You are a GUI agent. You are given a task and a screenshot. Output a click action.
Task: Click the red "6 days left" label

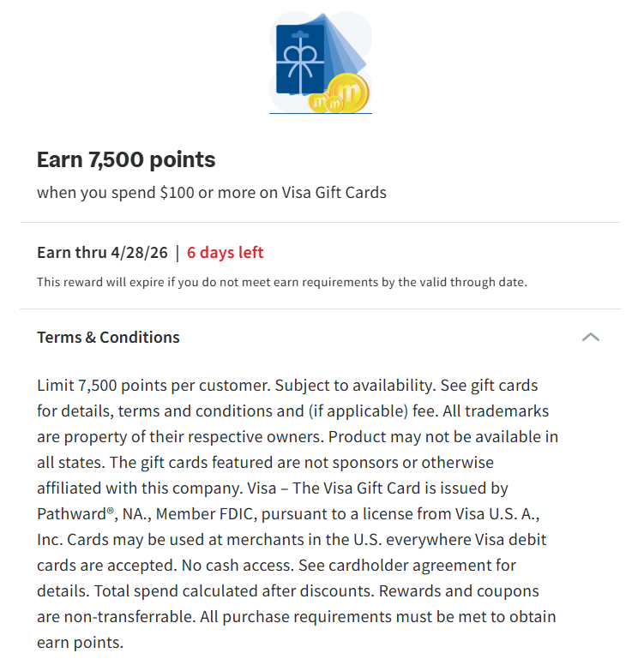(x=225, y=253)
